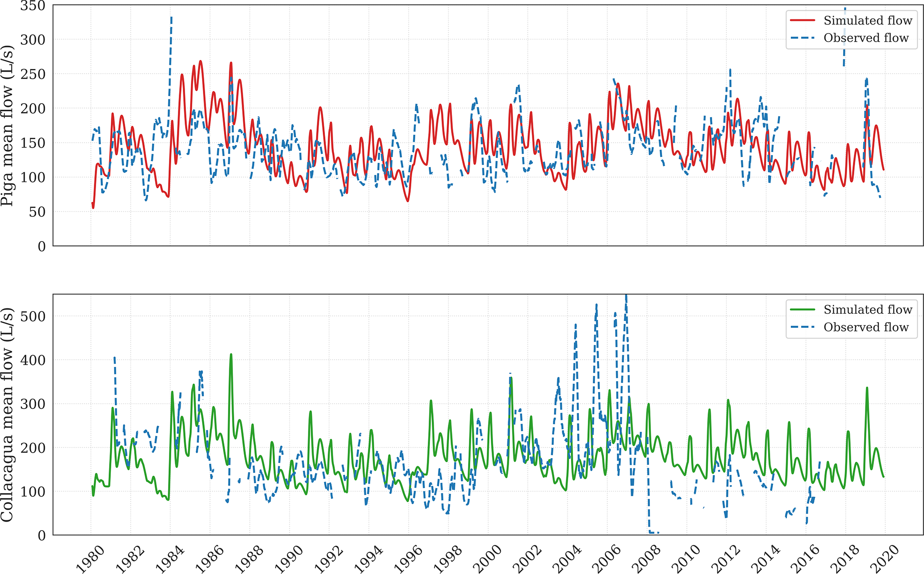Click Observed flow legend entry in bottom chart
The image size is (924, 574).
click(865, 327)
